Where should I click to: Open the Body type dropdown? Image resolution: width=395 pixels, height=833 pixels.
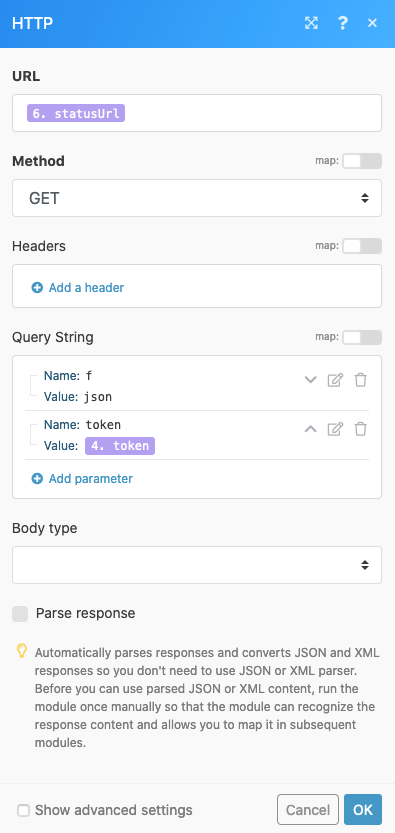197,565
